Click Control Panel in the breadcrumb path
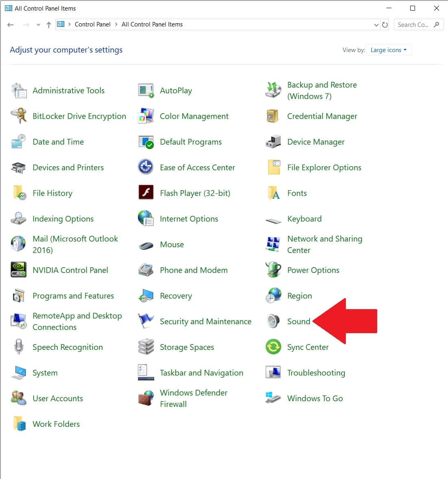Viewport: 448px width, 479px height. (92, 24)
